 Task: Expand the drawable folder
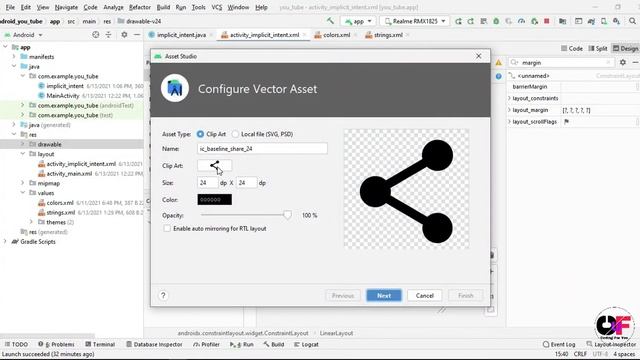(23, 144)
